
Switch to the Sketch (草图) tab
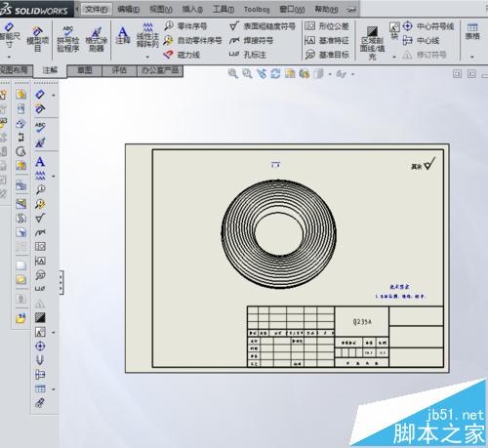[x=85, y=70]
